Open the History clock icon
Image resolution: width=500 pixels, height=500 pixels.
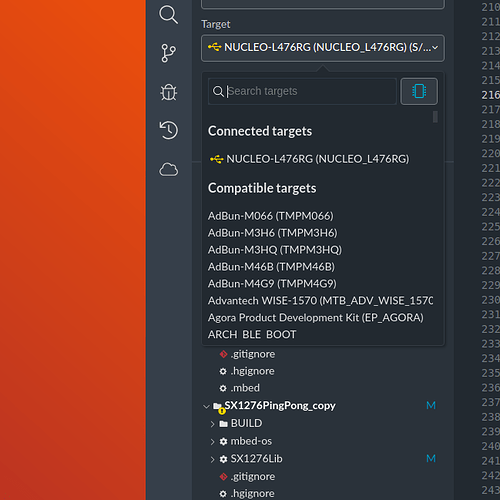(168, 130)
